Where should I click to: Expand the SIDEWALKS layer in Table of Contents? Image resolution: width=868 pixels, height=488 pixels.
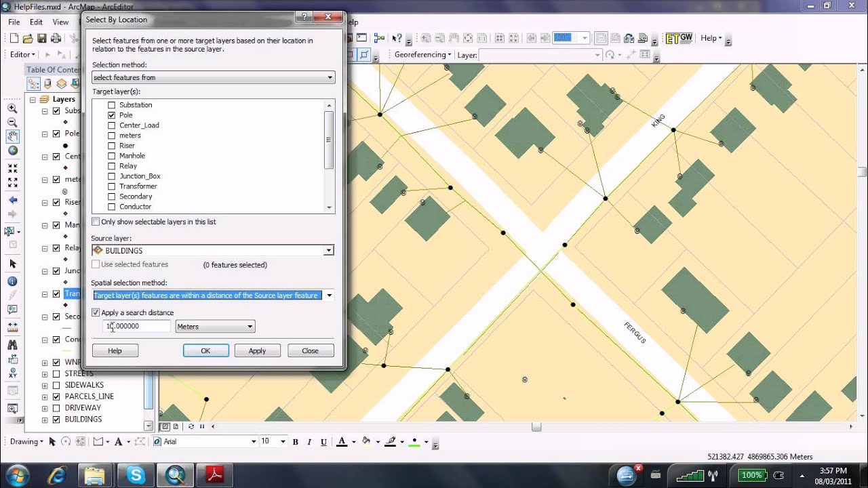(x=45, y=385)
